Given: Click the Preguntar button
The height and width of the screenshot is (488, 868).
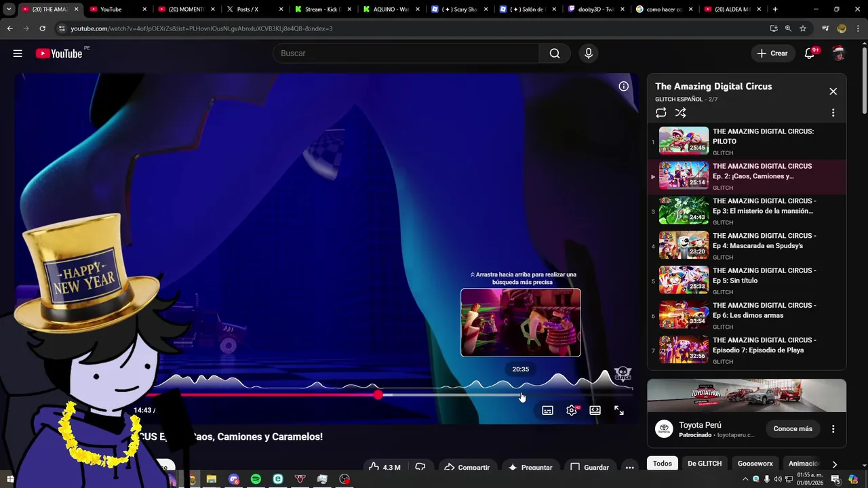Looking at the screenshot, I should point(530,467).
